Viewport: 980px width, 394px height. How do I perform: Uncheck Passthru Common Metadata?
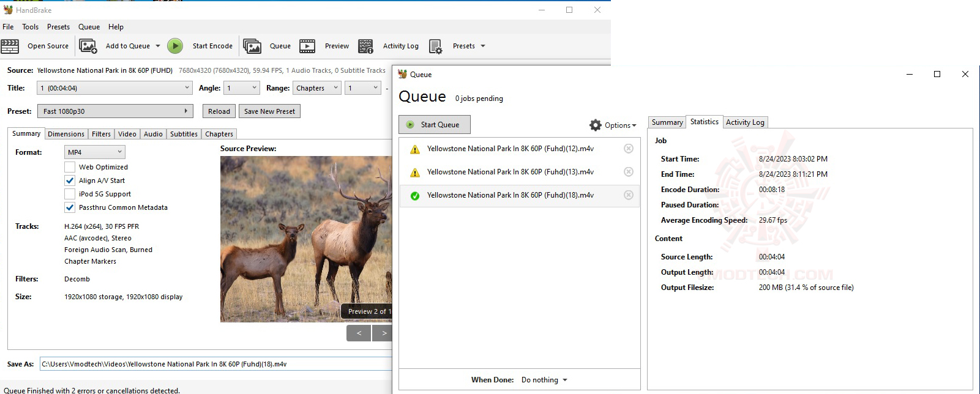(70, 207)
